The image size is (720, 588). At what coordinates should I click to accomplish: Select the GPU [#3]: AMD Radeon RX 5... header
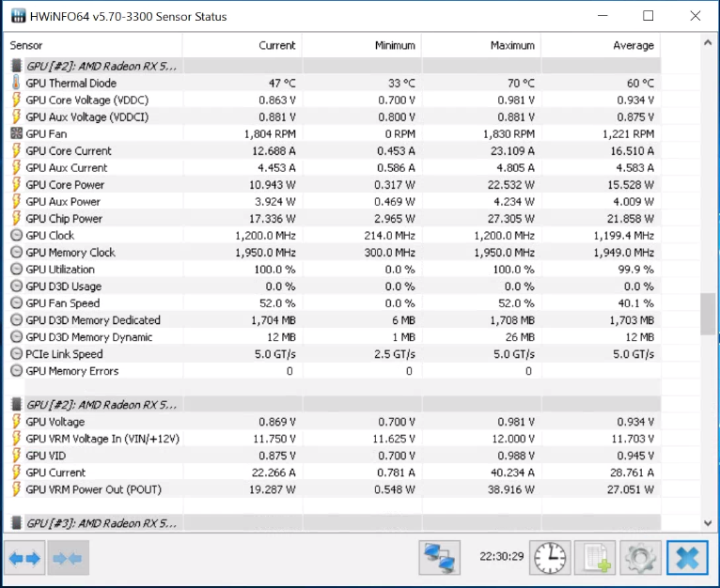101,523
